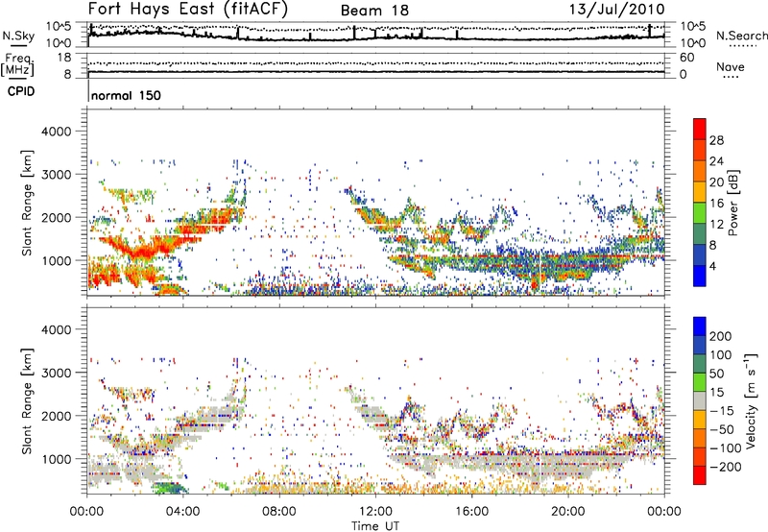Image resolution: width=768 pixels, height=532 pixels.
Task: Click the '08:00' time tick label
Action: (278, 512)
